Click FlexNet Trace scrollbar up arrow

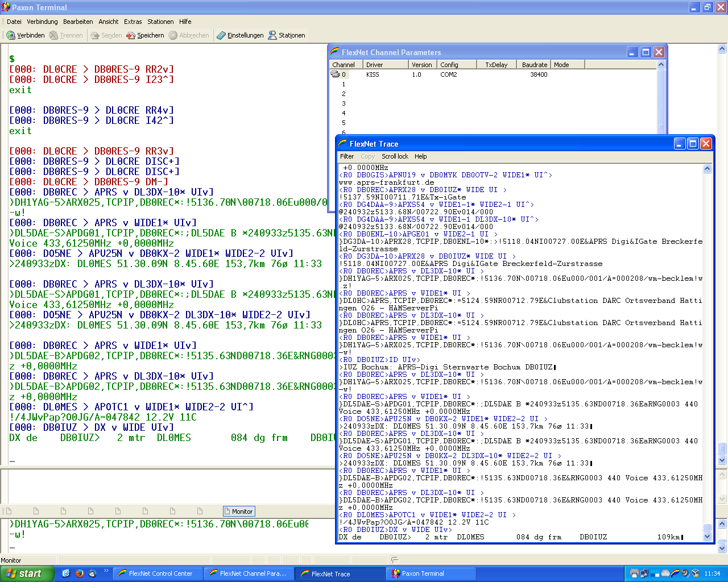[707, 168]
